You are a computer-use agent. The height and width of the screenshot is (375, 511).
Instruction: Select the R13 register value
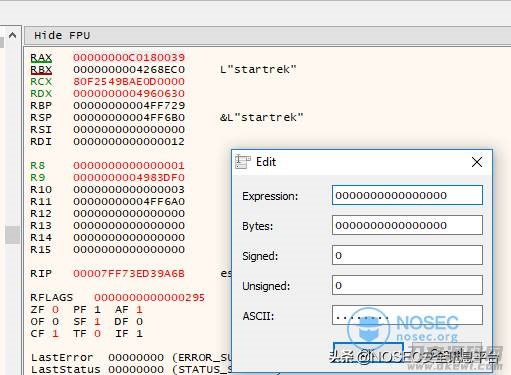click(x=129, y=225)
